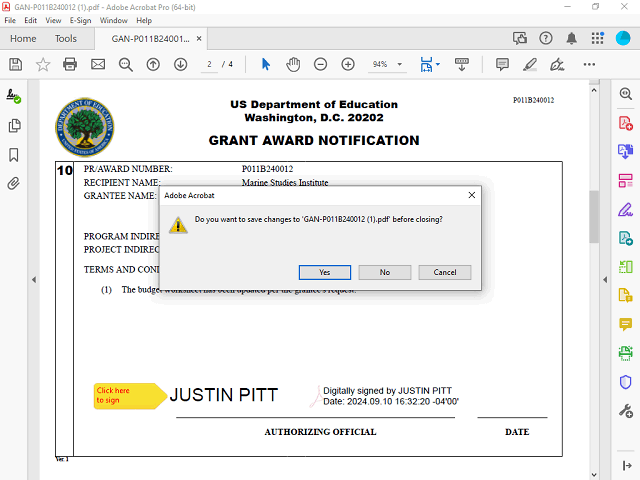
Task: Click the scroll down arrow
Action: (594, 475)
